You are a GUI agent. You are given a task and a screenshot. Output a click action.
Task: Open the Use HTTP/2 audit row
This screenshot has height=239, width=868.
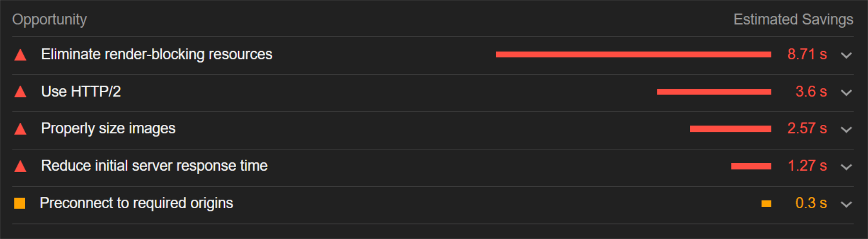81,91
